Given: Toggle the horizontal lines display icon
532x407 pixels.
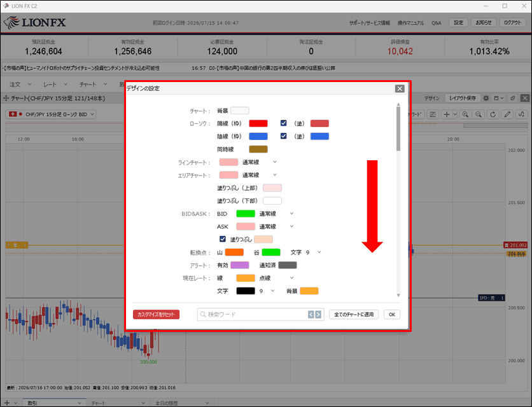Looking at the screenshot, I should coord(433,114).
